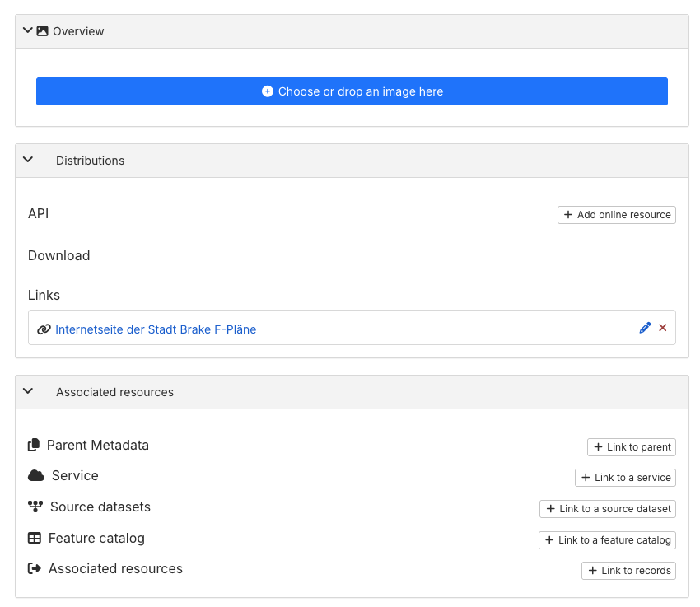This screenshot has height=607, width=700.
Task: Click Link to records button
Action: tap(628, 571)
